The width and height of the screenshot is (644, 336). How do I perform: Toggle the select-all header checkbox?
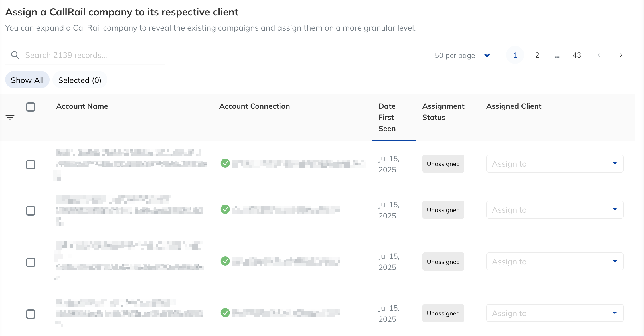(x=31, y=107)
